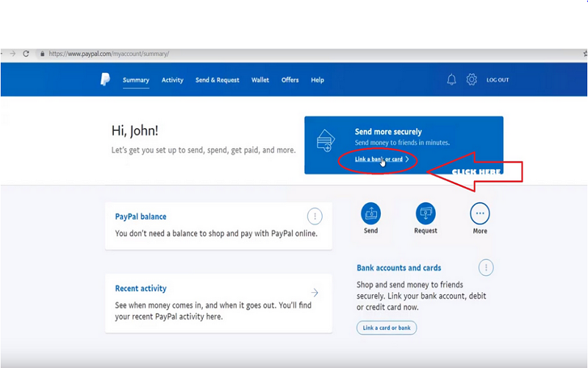Click LOG OUT in the header
Image resolution: width=588 pixels, height=368 pixels.
[498, 80]
